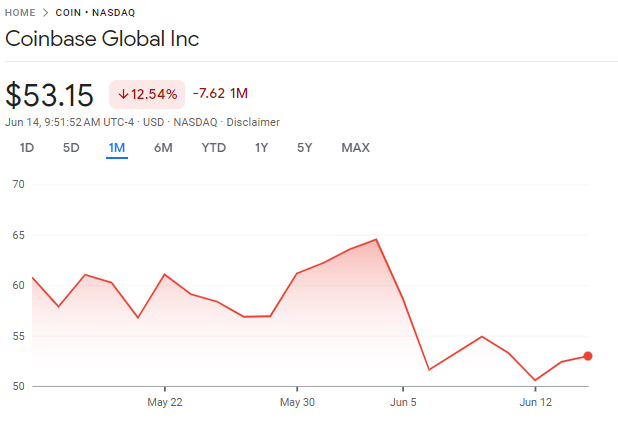
Task: Select the 1M range tab
Action: pyautogui.click(x=117, y=148)
